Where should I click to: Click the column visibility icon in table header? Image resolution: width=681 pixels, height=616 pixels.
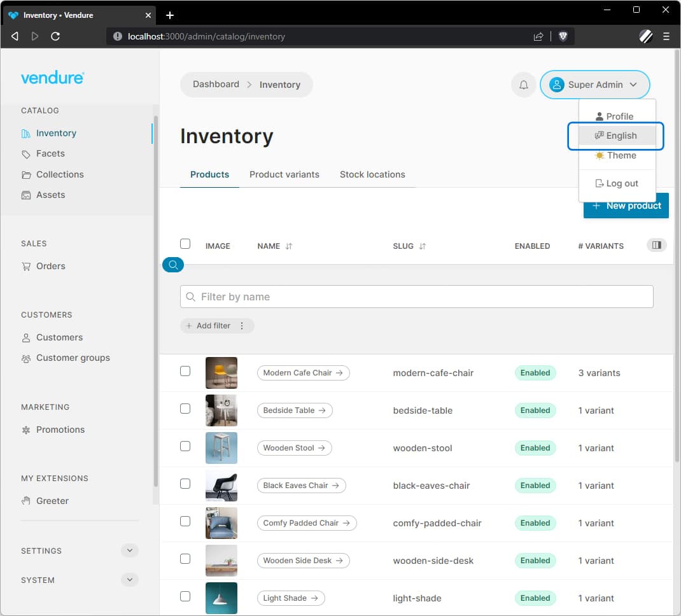tap(656, 245)
